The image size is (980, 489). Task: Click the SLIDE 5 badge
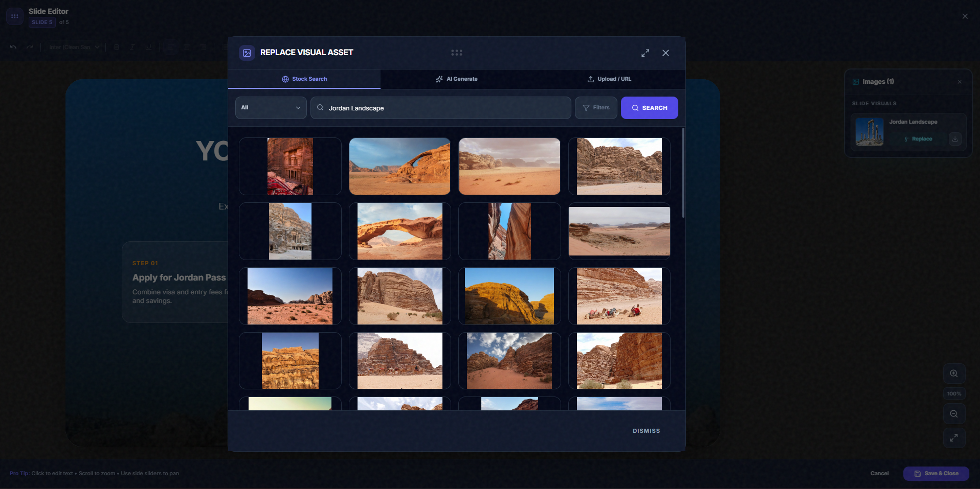(42, 22)
